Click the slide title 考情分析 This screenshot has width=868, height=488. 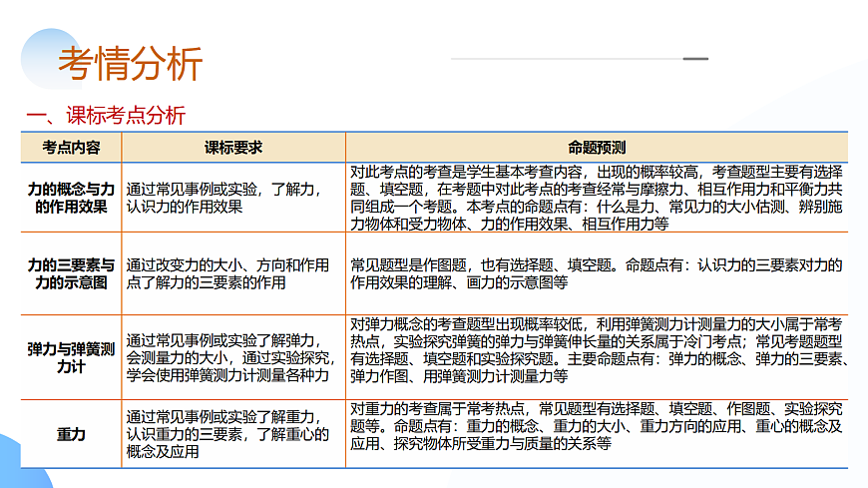130,64
